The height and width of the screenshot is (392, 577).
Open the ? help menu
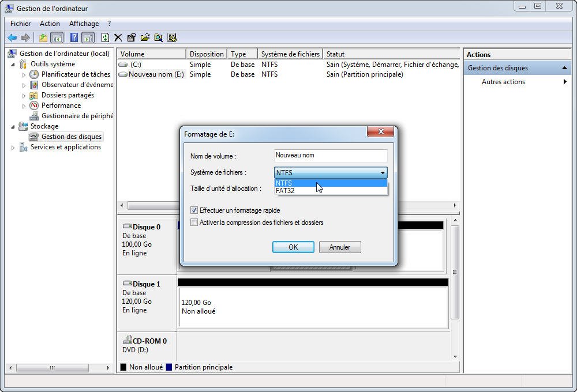[x=109, y=24]
